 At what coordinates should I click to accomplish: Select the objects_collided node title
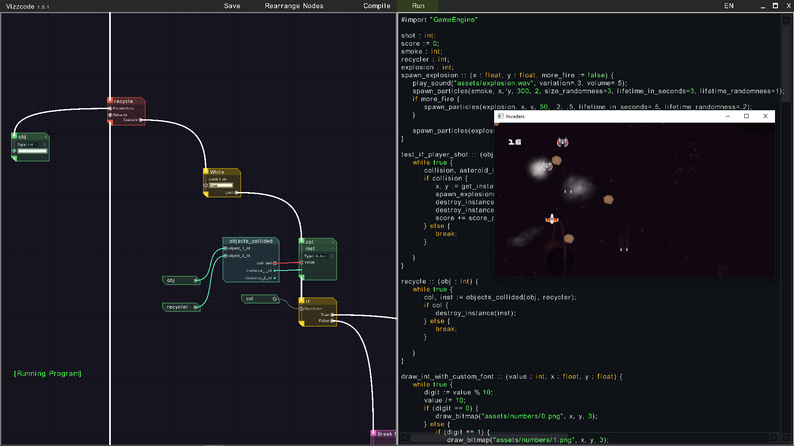(x=251, y=241)
